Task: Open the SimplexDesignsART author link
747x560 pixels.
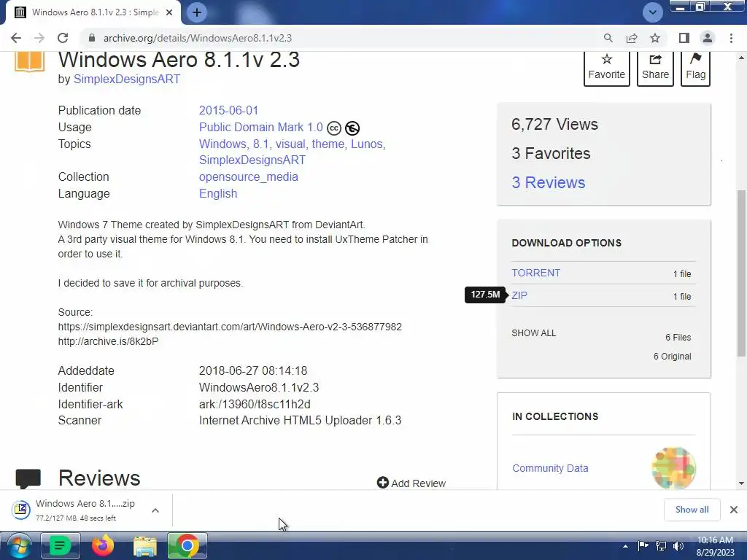Action: click(x=127, y=79)
